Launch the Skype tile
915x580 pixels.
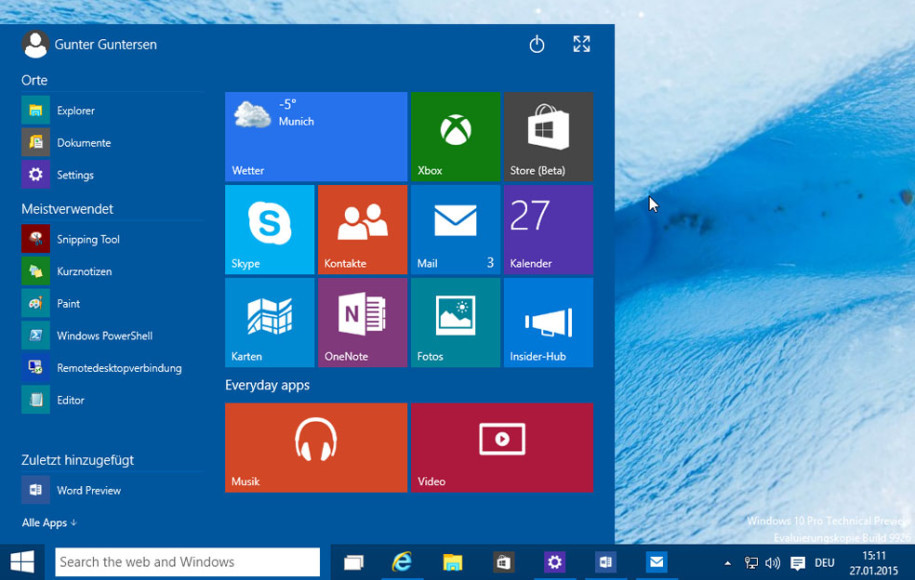[270, 229]
